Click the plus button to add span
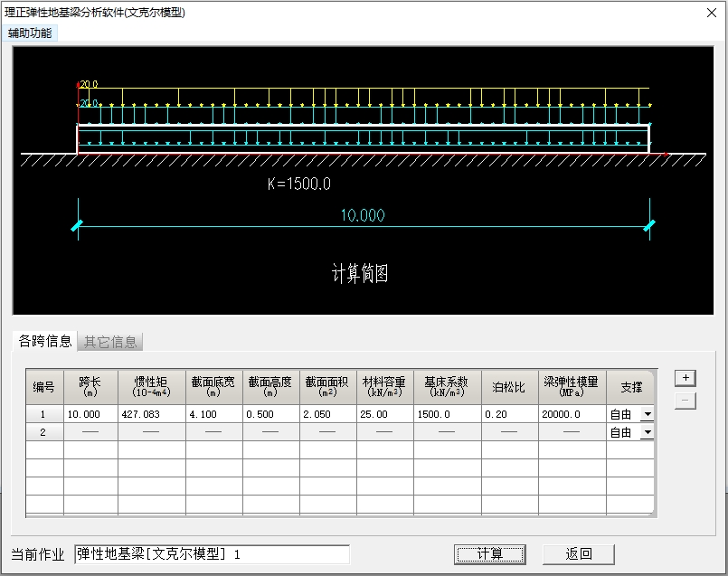The image size is (728, 576). pos(685,378)
